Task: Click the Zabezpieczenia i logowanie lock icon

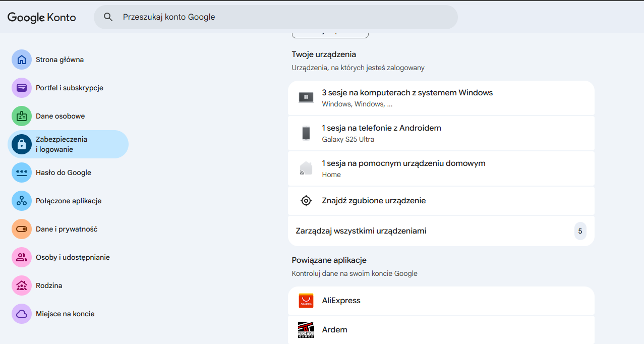Action: [22, 144]
